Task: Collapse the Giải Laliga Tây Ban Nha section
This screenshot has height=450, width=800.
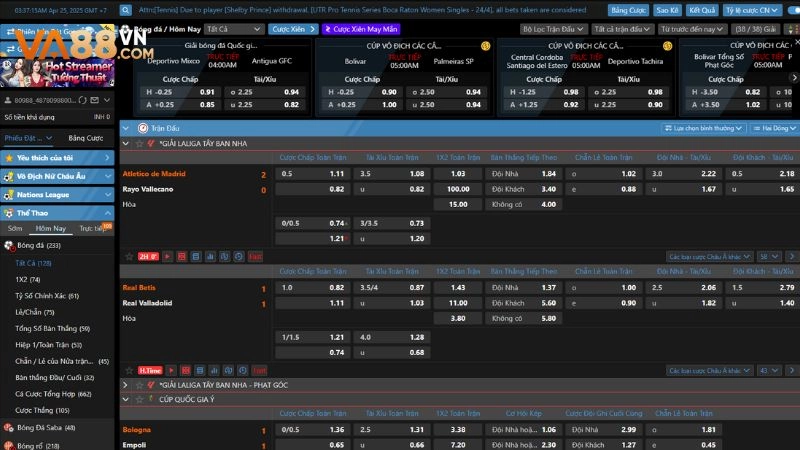Action: pyautogui.click(x=126, y=144)
